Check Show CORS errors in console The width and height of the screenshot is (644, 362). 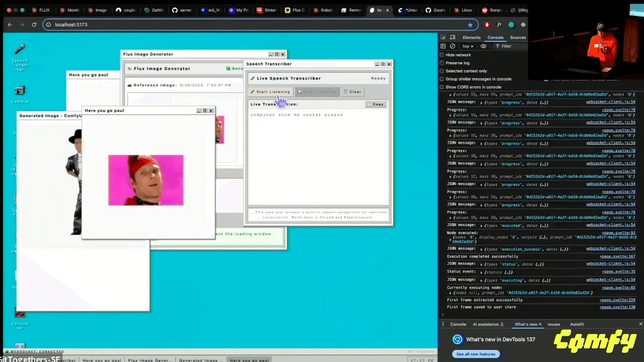tap(442, 87)
